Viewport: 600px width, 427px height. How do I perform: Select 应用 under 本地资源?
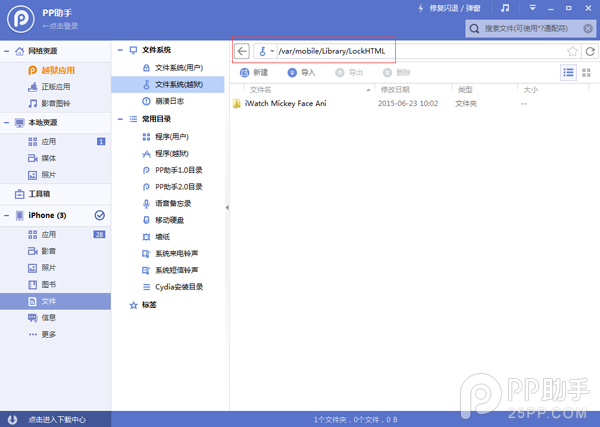55,142
